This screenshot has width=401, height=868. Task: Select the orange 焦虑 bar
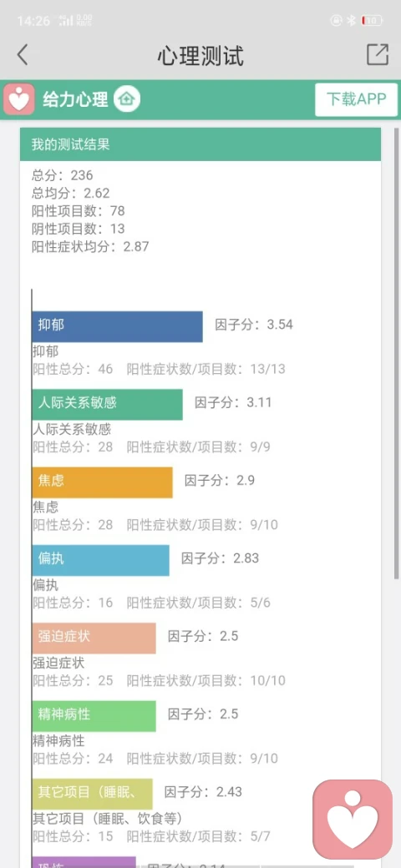tap(103, 482)
